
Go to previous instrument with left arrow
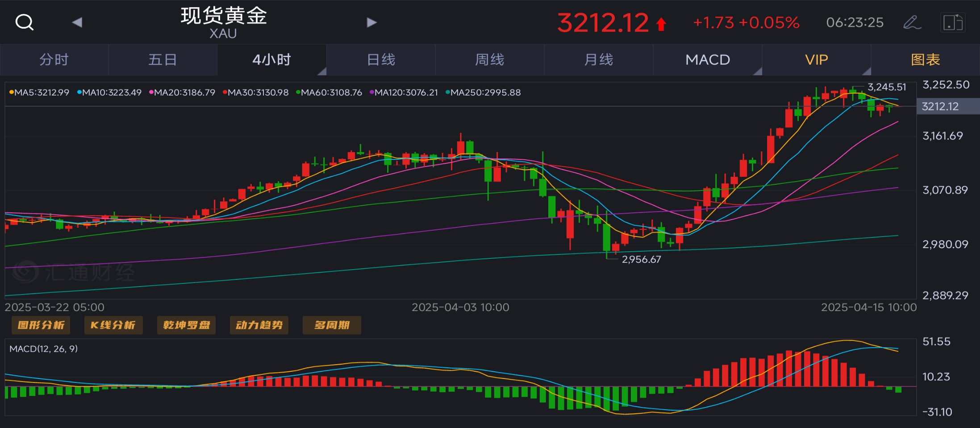(x=77, y=22)
